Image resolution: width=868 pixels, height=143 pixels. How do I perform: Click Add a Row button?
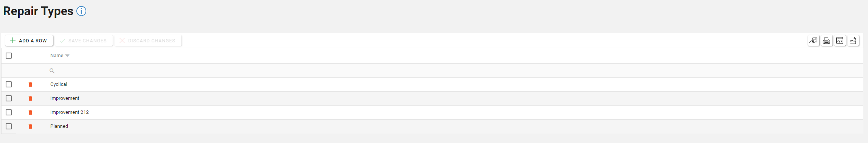(29, 40)
